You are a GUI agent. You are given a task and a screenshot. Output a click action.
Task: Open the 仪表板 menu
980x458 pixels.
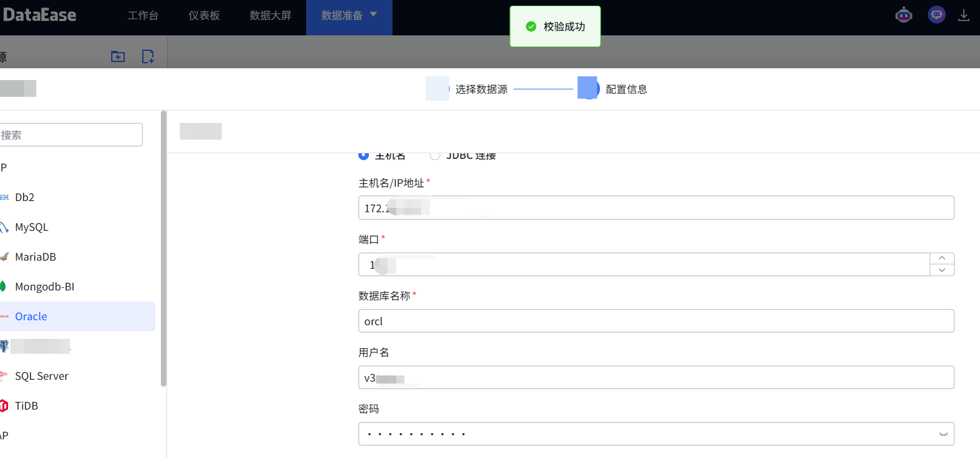(204, 16)
